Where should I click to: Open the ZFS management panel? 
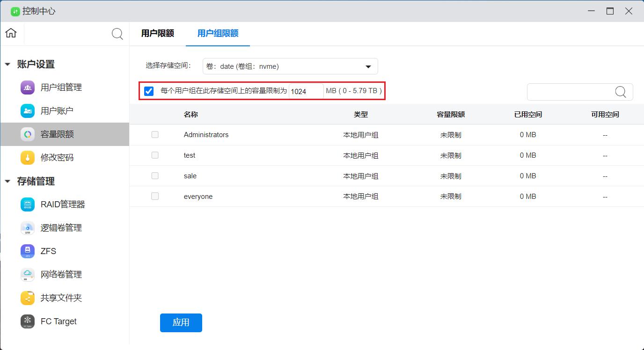(49, 251)
